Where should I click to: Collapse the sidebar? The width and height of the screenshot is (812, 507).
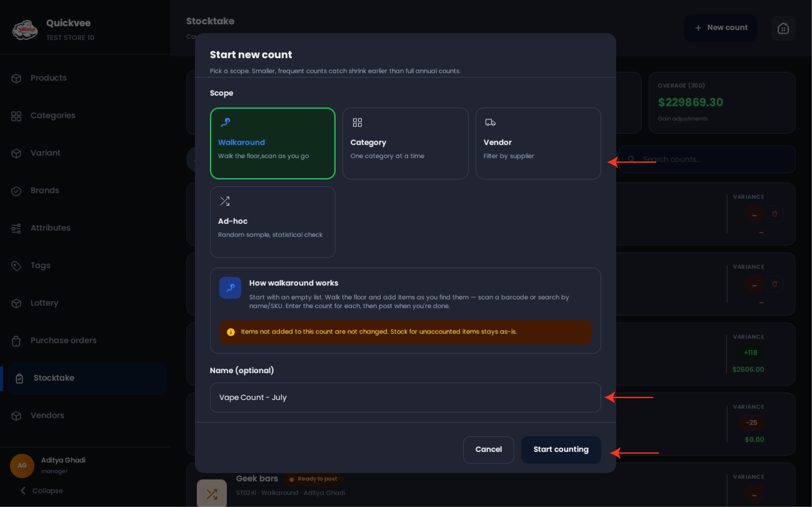coord(42,490)
